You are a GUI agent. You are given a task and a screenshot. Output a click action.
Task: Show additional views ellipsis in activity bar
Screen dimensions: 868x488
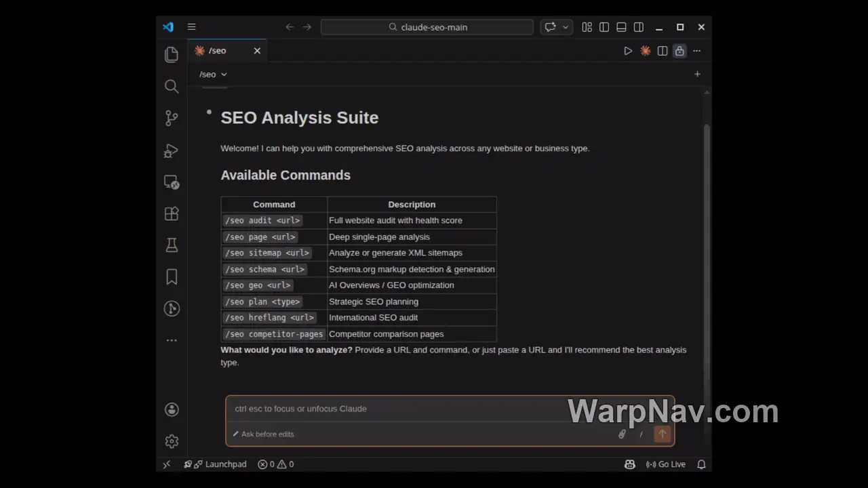tap(172, 340)
